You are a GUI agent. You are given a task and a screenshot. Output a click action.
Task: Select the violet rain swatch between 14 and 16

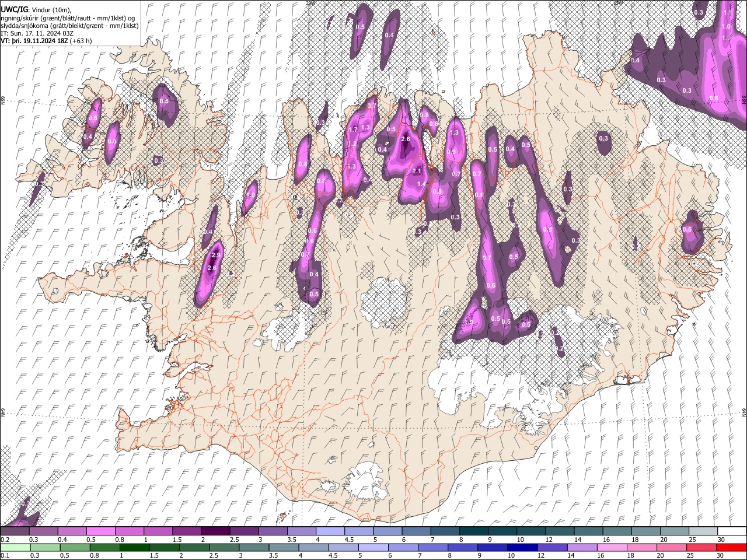tap(582, 548)
